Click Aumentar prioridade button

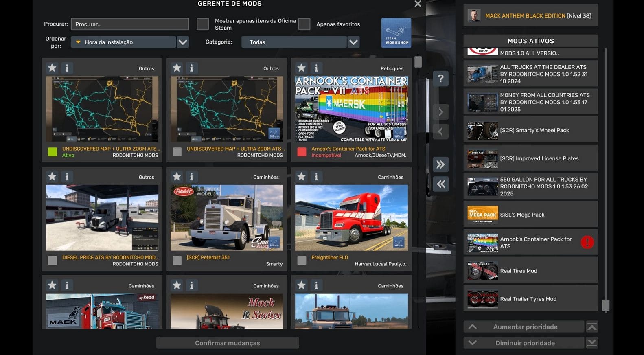pyautogui.click(x=525, y=327)
